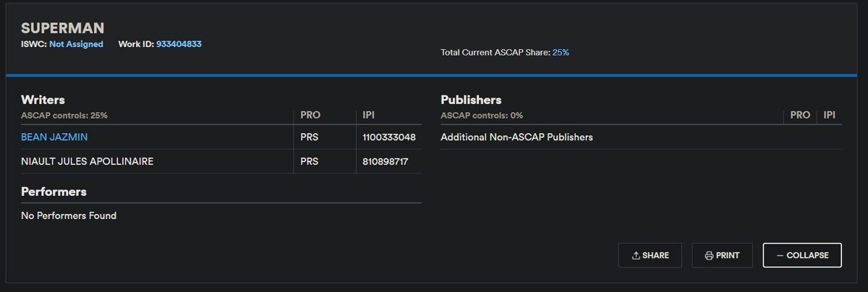Collapse the Superman work details
Image resolution: width=868 pixels, height=292 pixels.
click(802, 256)
